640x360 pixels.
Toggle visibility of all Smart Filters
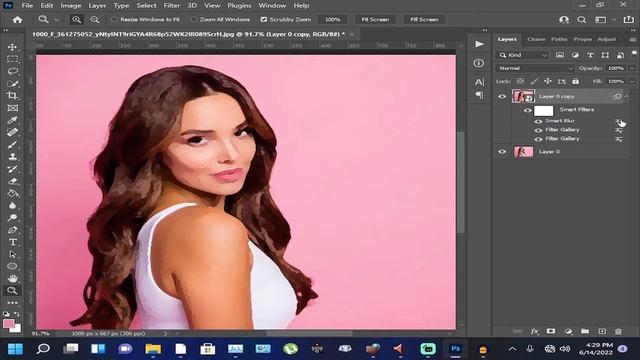pyautogui.click(x=528, y=110)
